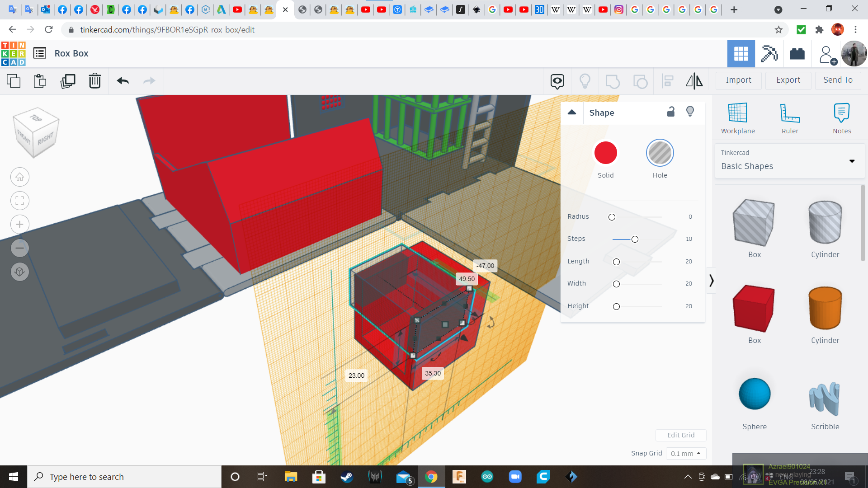Delete selected shape with trash icon

tap(95, 81)
